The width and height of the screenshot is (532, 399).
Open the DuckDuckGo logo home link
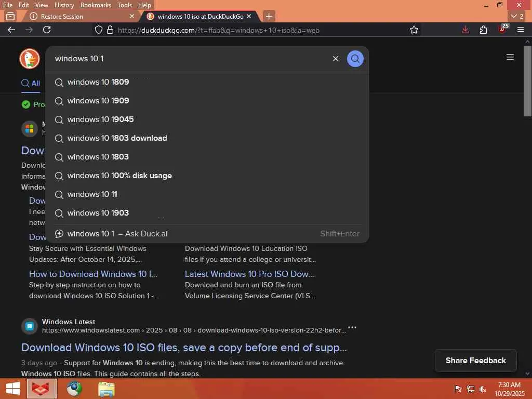[x=30, y=59]
